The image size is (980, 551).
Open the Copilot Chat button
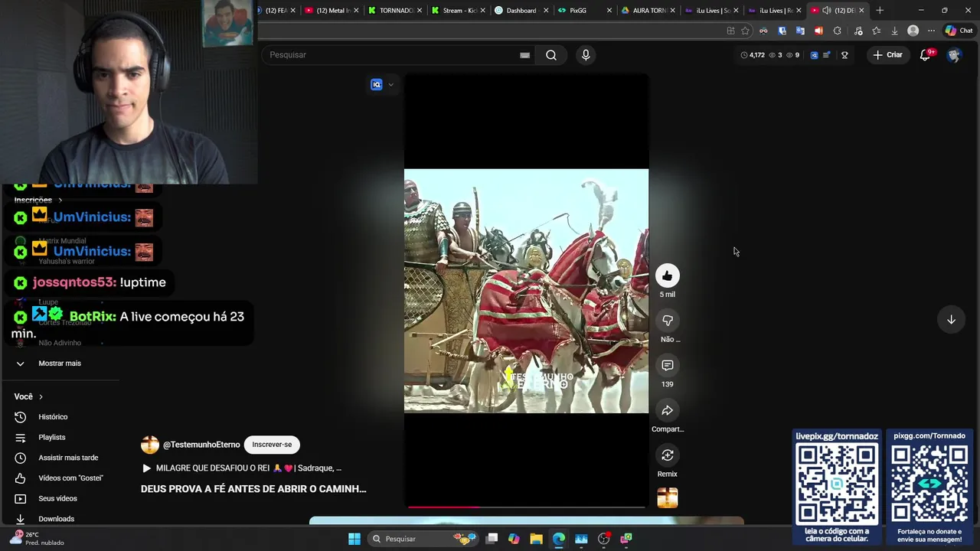tap(959, 31)
